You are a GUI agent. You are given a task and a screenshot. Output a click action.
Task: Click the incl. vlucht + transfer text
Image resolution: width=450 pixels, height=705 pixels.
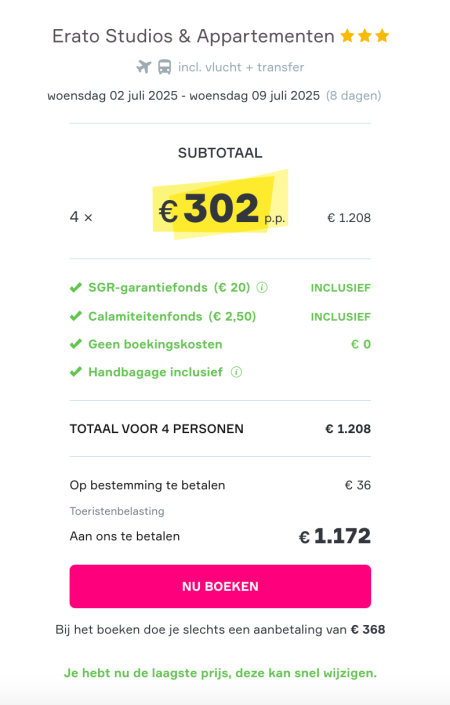[241, 67]
